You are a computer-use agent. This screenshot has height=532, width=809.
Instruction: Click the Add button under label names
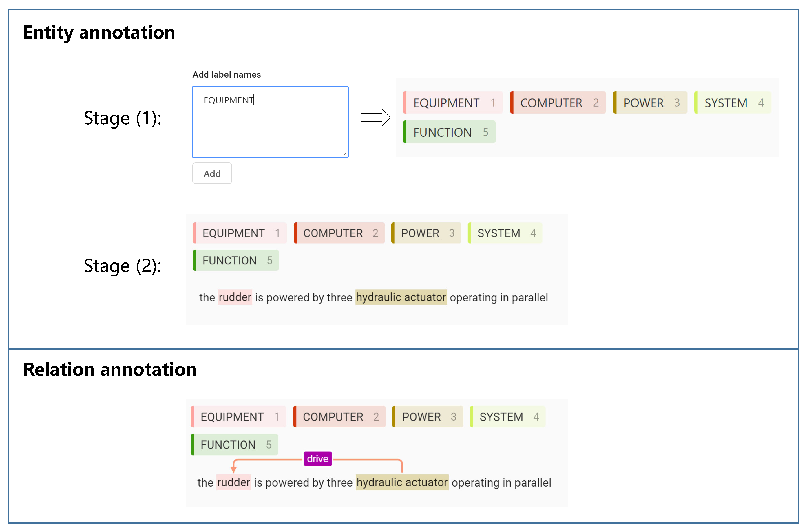point(212,173)
